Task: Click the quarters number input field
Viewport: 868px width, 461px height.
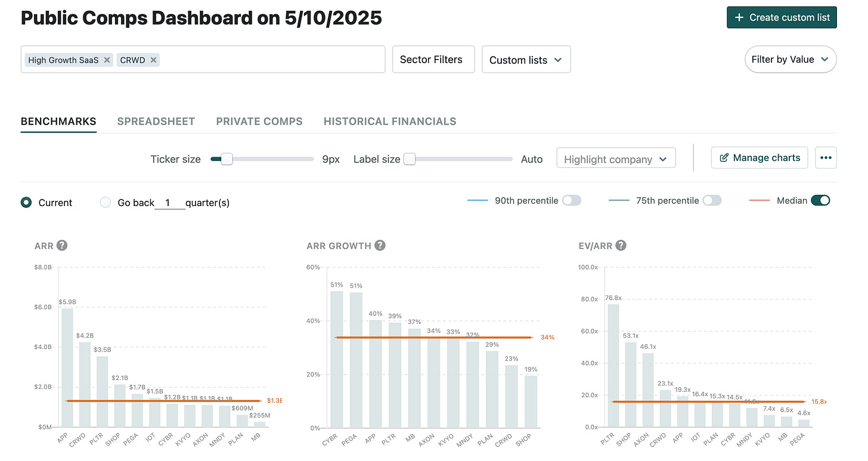Action: click(x=169, y=203)
